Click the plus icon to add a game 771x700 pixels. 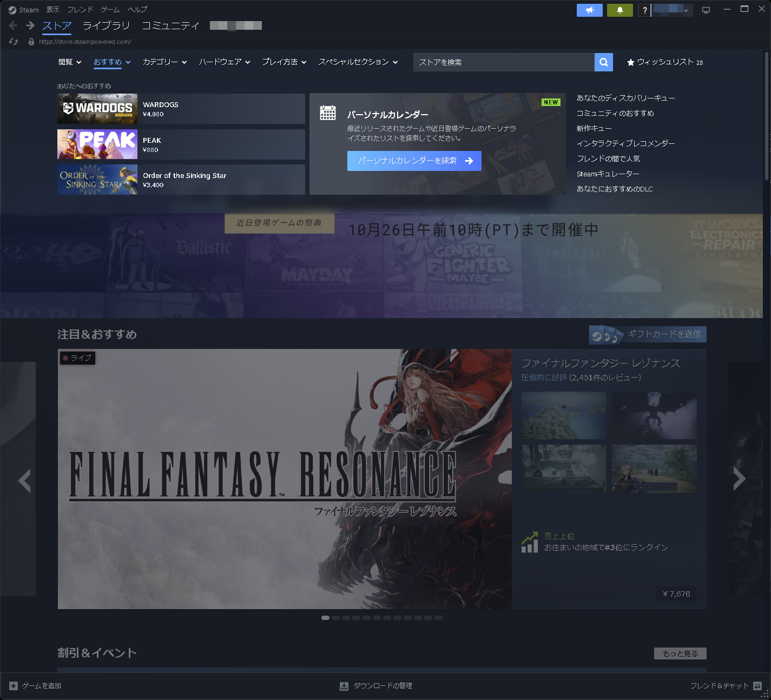[14, 686]
